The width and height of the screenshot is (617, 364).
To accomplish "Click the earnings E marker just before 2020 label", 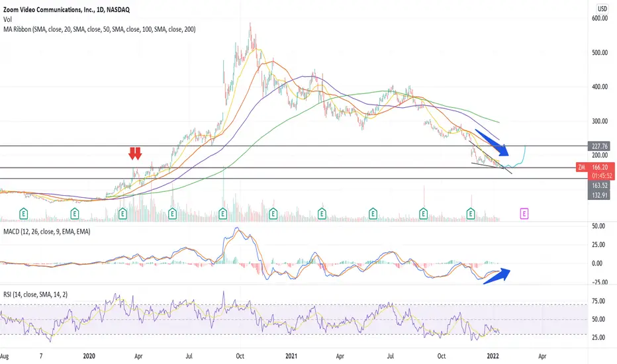I will point(74,214).
